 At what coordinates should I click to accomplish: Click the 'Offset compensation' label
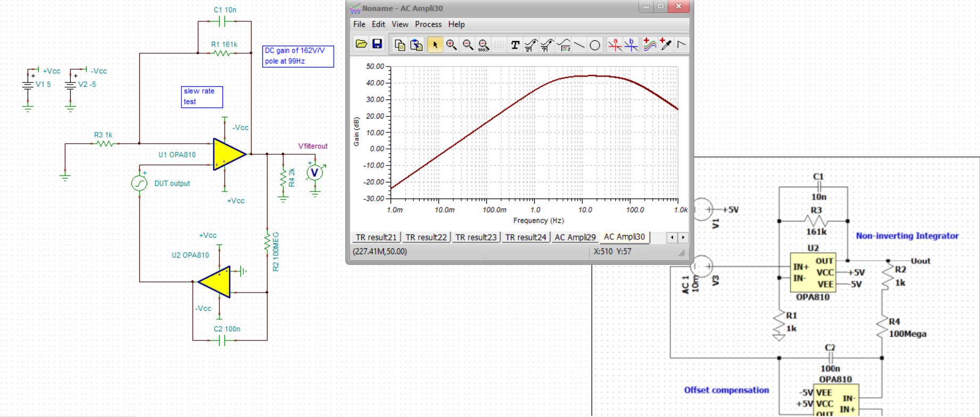pyautogui.click(x=726, y=390)
